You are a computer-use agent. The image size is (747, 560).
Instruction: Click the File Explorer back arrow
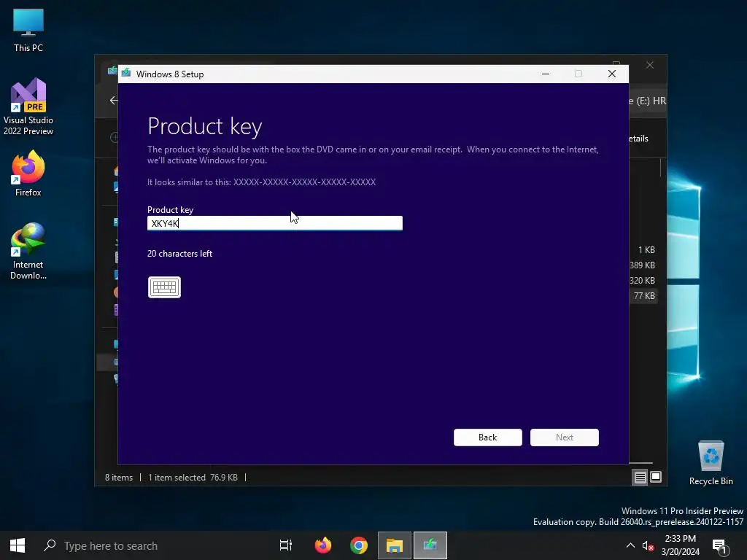[113, 100]
